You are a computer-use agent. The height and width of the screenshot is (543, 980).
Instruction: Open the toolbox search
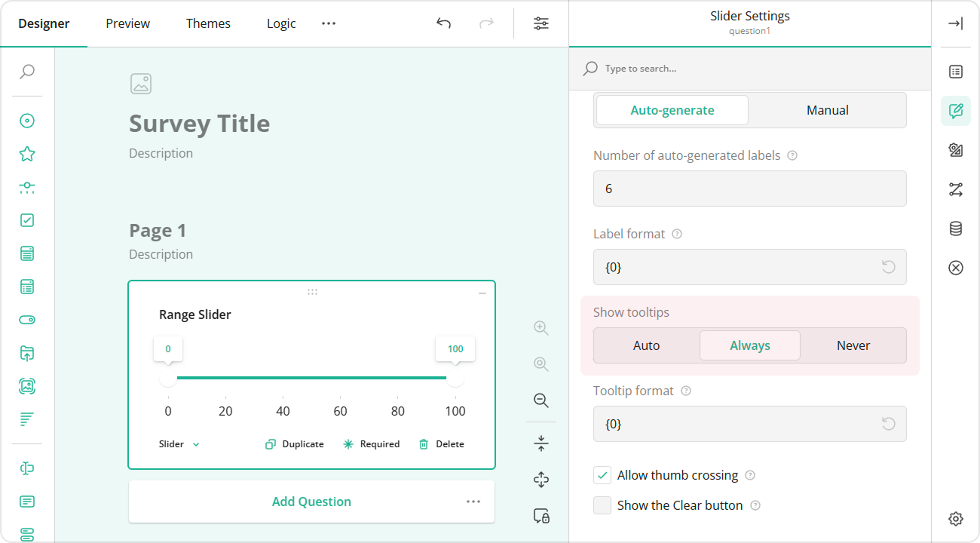27,72
